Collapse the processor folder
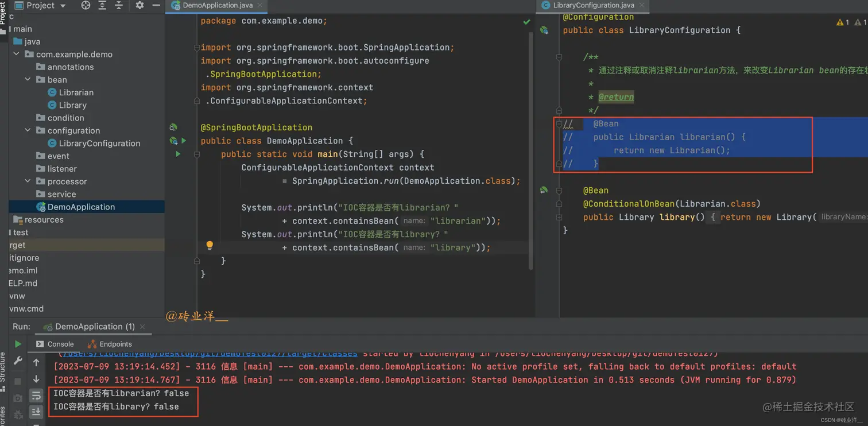868x426 pixels. click(x=28, y=181)
